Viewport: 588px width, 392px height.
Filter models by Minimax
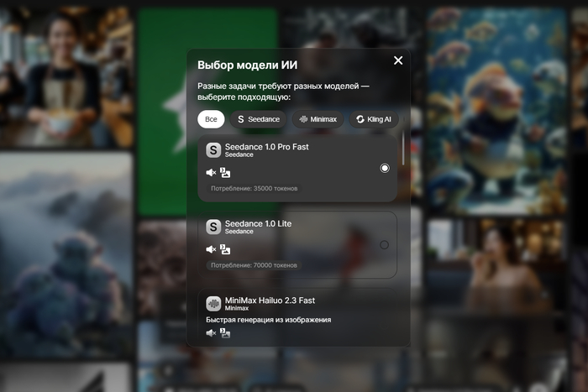(317, 119)
